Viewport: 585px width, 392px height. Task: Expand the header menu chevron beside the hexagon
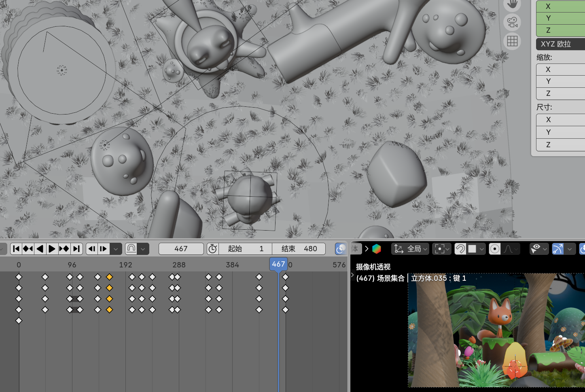point(367,249)
